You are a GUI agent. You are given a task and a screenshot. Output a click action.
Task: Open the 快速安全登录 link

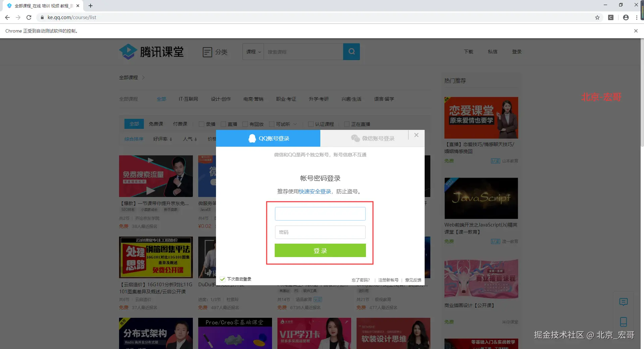point(315,191)
